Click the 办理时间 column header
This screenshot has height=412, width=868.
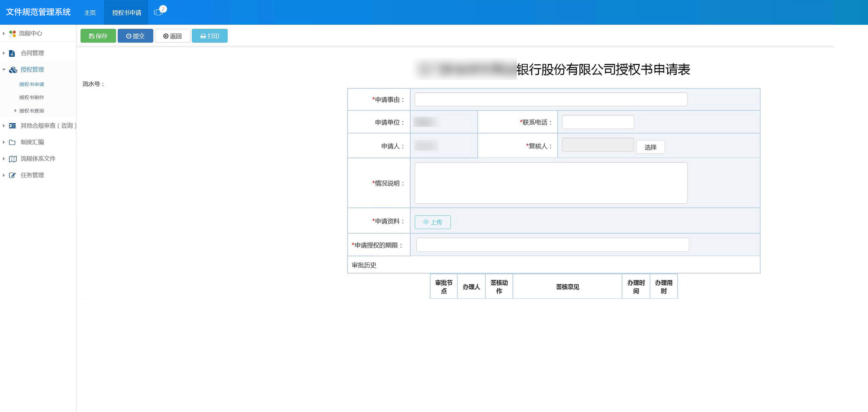(x=636, y=287)
